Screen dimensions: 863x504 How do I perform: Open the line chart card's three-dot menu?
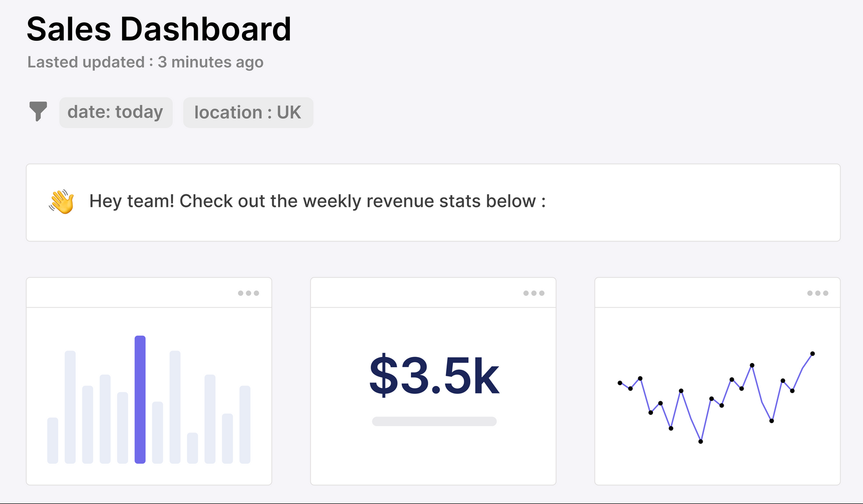click(818, 293)
